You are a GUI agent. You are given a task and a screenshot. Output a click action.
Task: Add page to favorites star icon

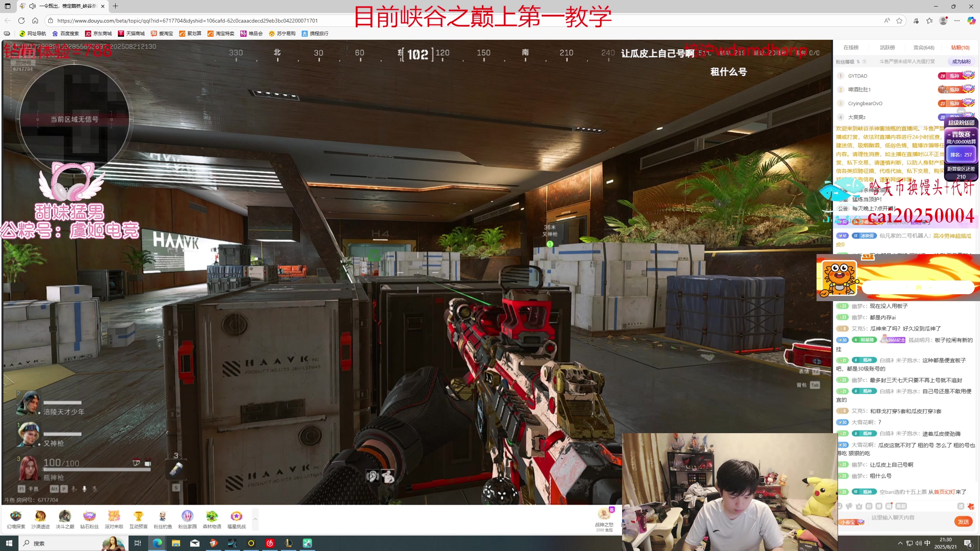(x=899, y=21)
